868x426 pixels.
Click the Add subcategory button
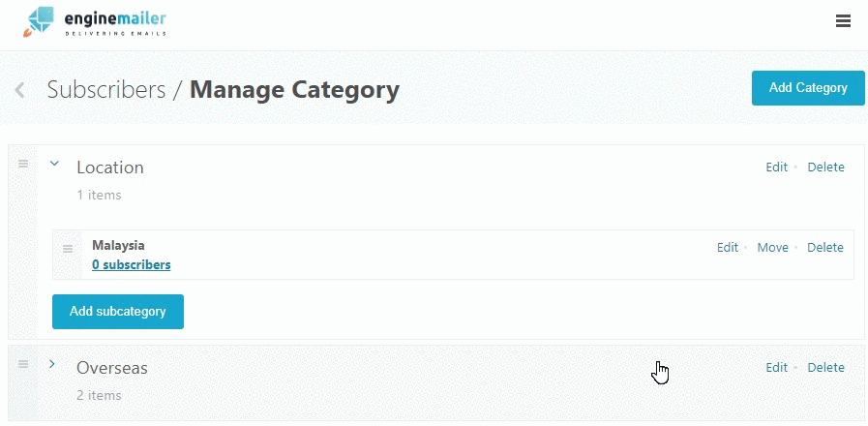(118, 312)
